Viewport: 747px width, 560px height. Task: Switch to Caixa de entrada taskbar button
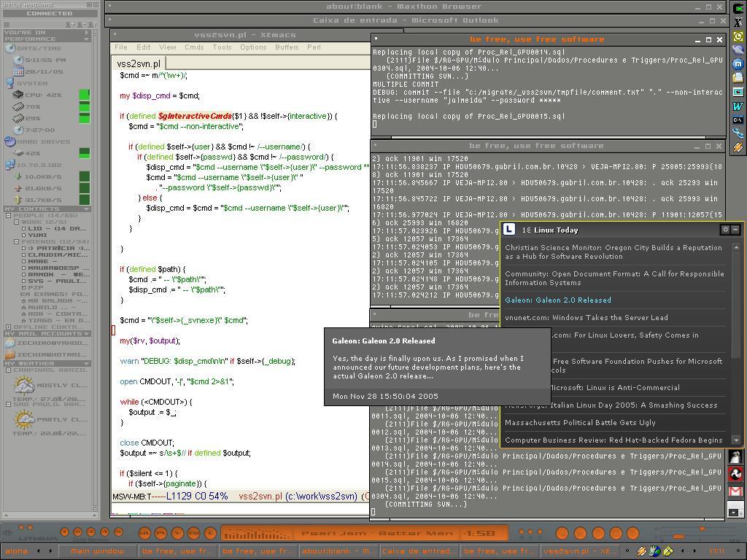point(419,551)
